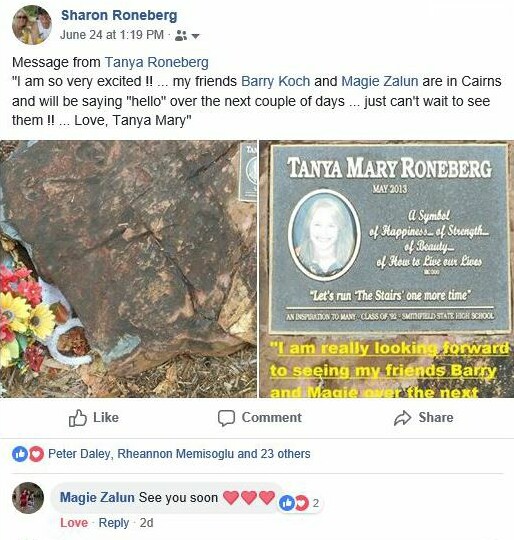Open Sharon Roneberg's profile picture
The height and width of the screenshot is (540, 514).
[32, 25]
